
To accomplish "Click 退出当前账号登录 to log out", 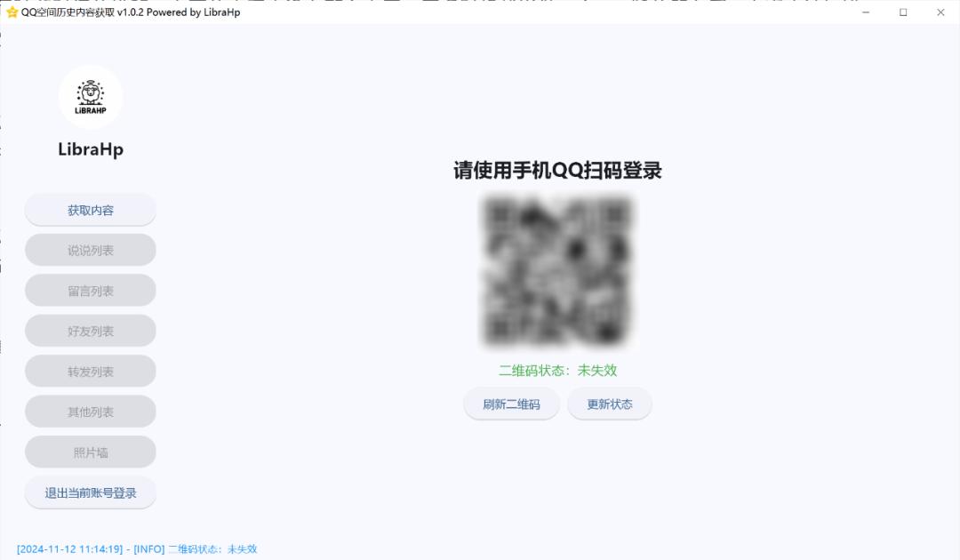I will click(x=90, y=492).
